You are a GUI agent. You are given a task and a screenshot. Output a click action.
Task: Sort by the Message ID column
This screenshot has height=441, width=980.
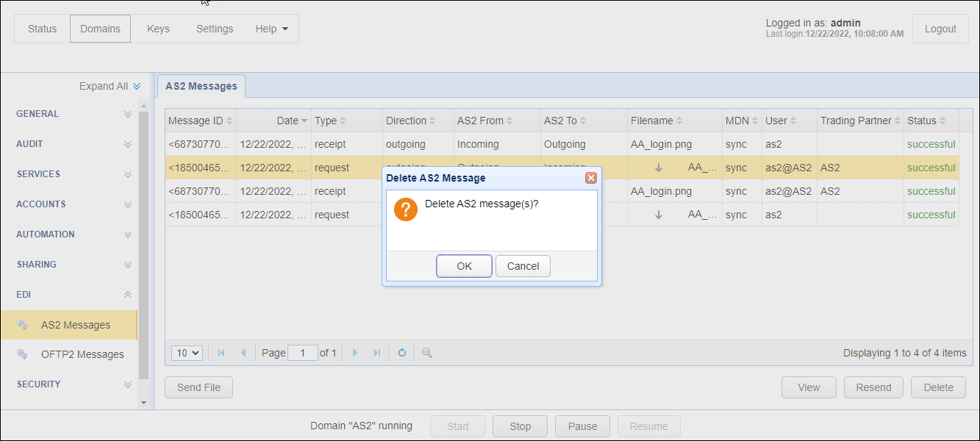point(201,121)
